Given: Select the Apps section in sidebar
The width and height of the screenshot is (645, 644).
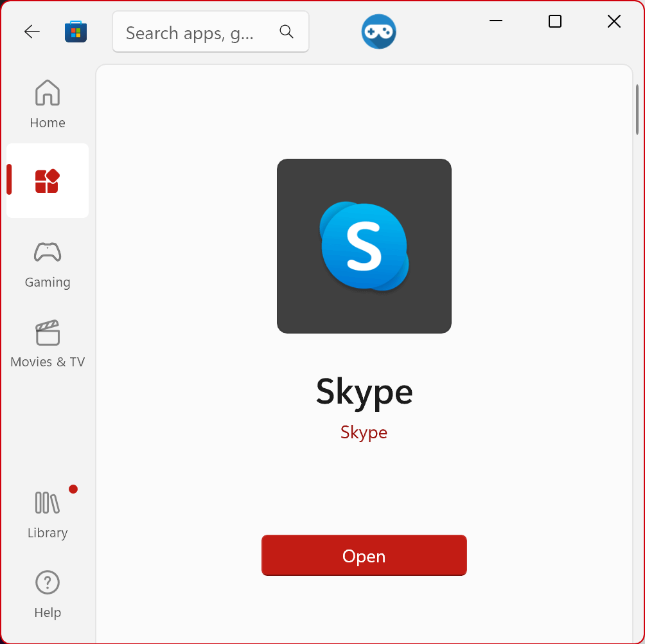Looking at the screenshot, I should click(48, 181).
